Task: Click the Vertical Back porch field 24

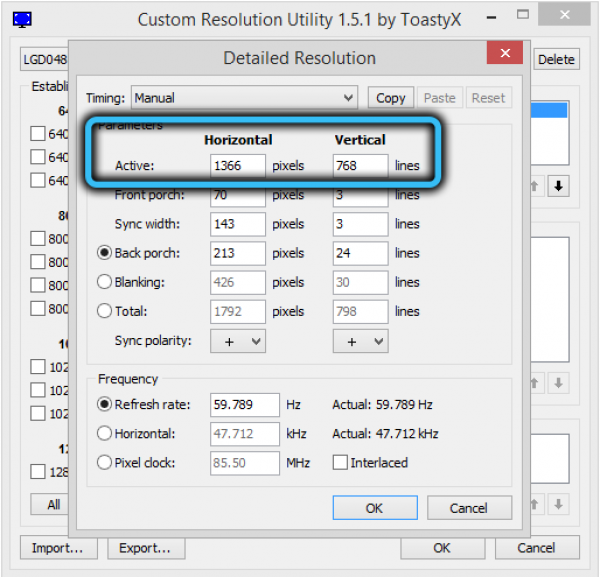Action: point(360,253)
